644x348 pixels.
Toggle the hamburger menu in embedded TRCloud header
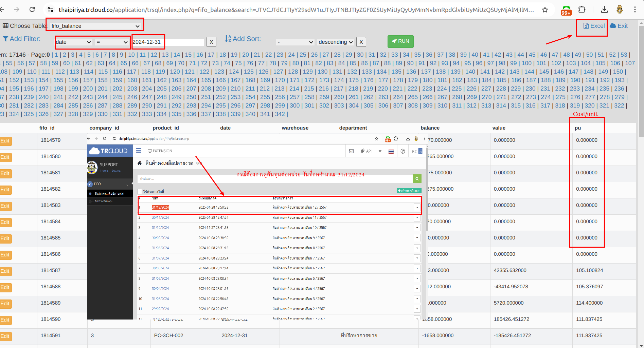click(x=139, y=151)
